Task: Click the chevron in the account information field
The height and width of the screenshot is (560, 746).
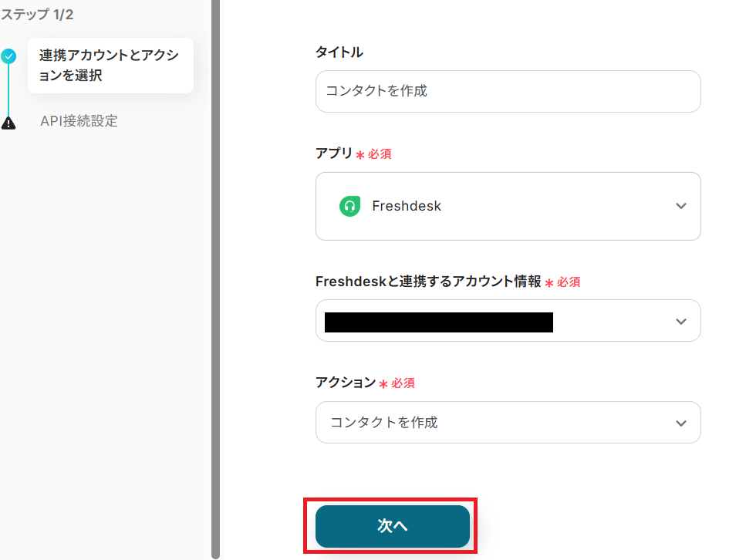Action: tap(680, 321)
